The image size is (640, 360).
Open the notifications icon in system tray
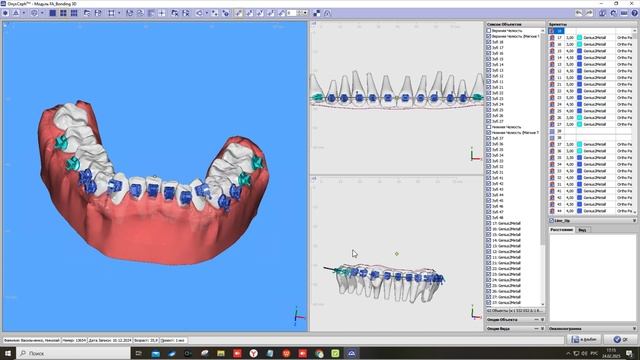[629, 353]
